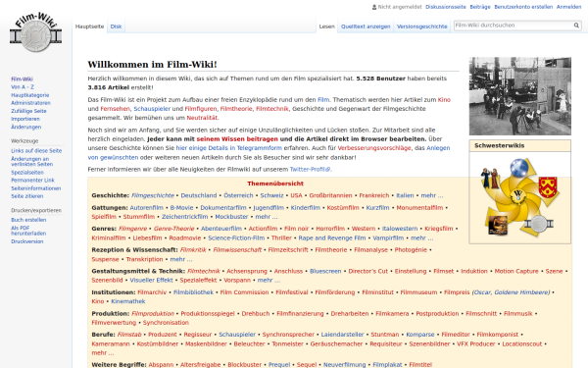Open Deutschland in the Geschichte row
The height and width of the screenshot is (368, 588).
pos(199,195)
